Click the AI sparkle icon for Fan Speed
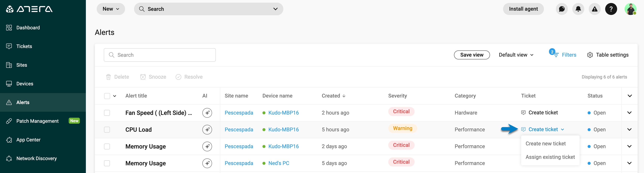This screenshot has height=173, width=644. (x=207, y=113)
